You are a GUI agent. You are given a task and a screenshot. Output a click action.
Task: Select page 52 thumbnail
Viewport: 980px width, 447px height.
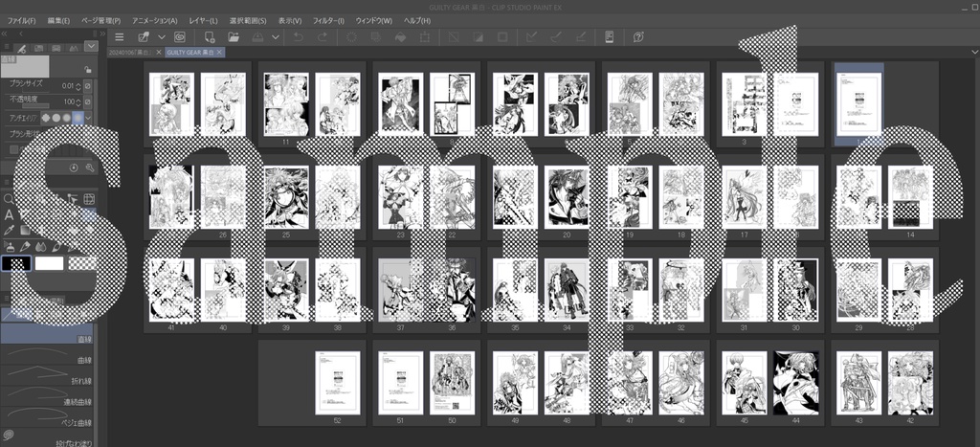[x=338, y=383]
